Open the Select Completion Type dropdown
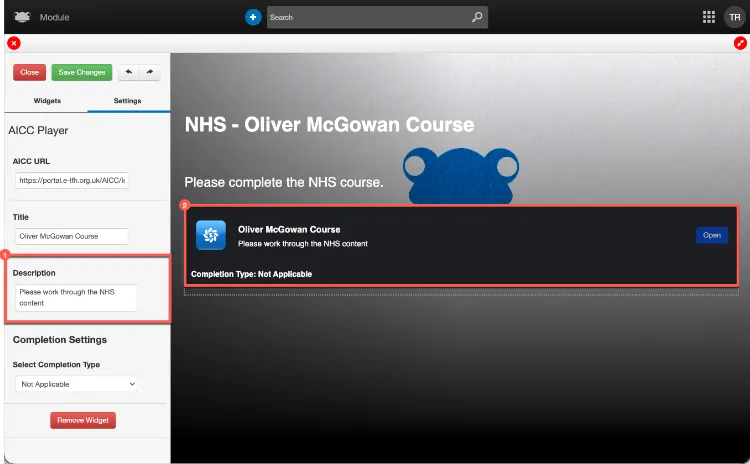 tap(76, 384)
